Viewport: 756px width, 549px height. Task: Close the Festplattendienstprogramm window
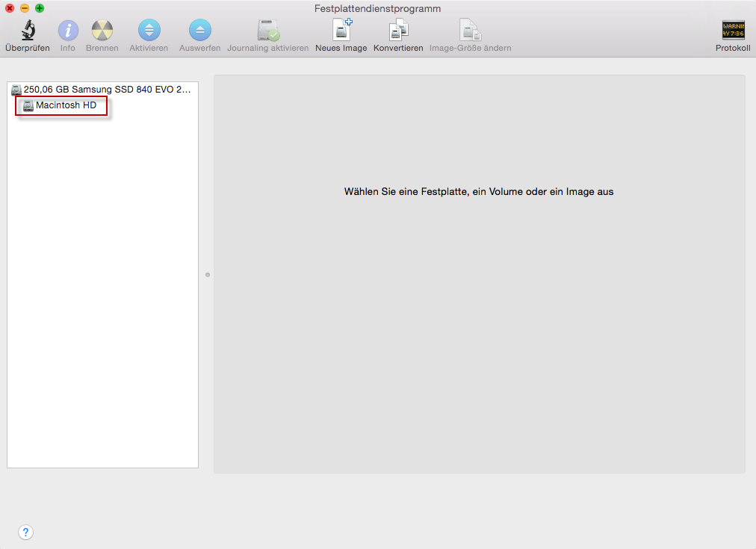pyautogui.click(x=9, y=8)
